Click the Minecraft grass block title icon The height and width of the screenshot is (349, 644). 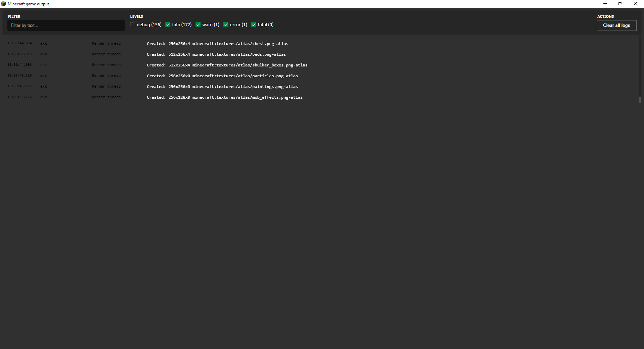click(x=3, y=4)
